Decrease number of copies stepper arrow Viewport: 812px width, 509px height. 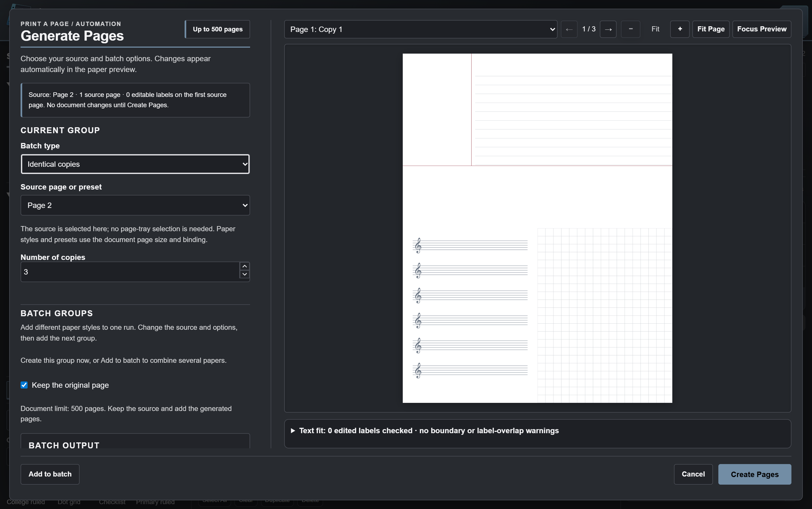click(x=245, y=274)
